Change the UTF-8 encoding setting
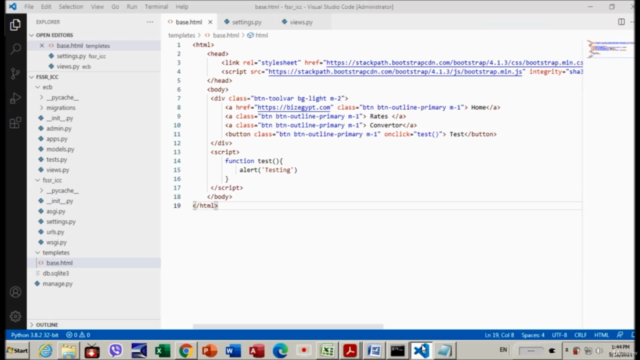 (x=559, y=335)
